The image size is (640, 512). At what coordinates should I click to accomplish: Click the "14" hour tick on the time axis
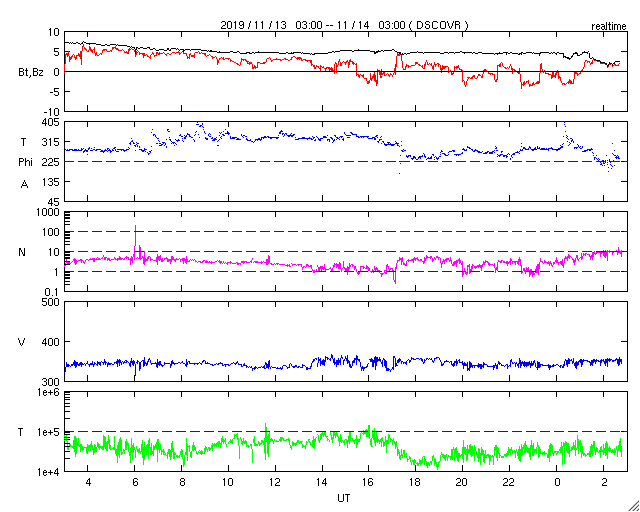coord(321,482)
